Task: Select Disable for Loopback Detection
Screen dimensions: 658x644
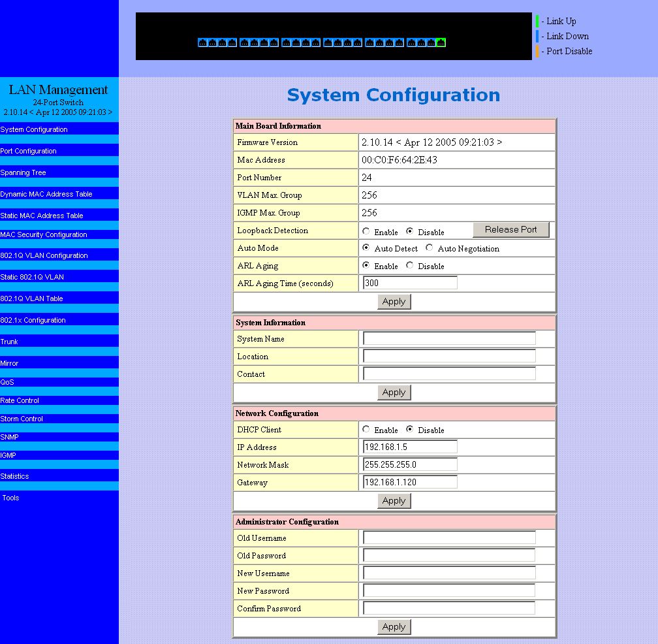Action: pyautogui.click(x=409, y=231)
